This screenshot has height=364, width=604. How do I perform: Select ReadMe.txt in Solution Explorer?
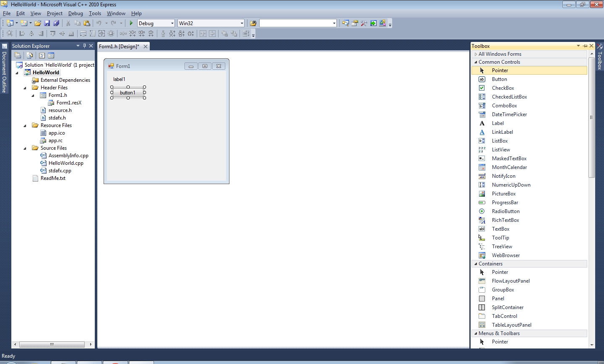[x=53, y=178]
